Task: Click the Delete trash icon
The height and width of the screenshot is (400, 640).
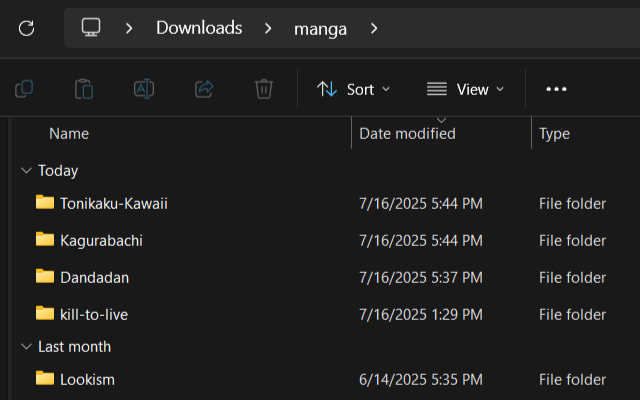Action: (264, 89)
